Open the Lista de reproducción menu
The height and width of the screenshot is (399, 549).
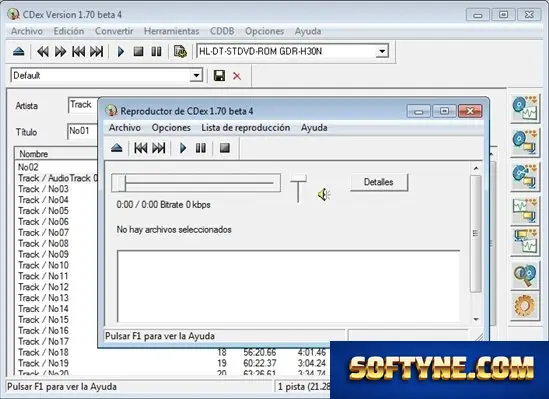tap(245, 128)
